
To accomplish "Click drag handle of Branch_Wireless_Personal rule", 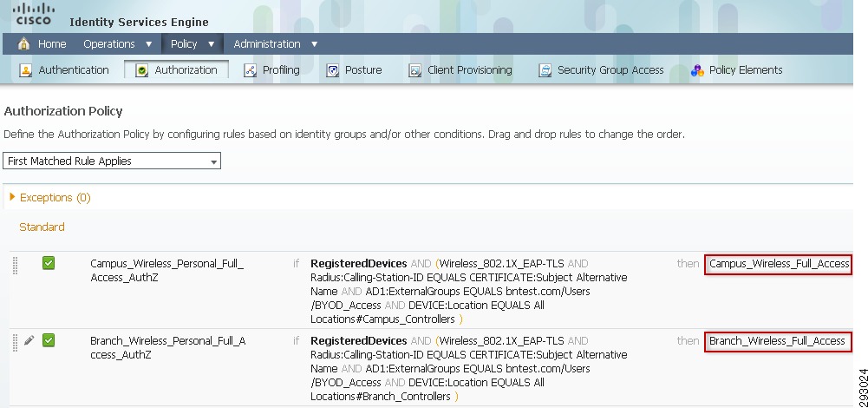I will tap(15, 343).
